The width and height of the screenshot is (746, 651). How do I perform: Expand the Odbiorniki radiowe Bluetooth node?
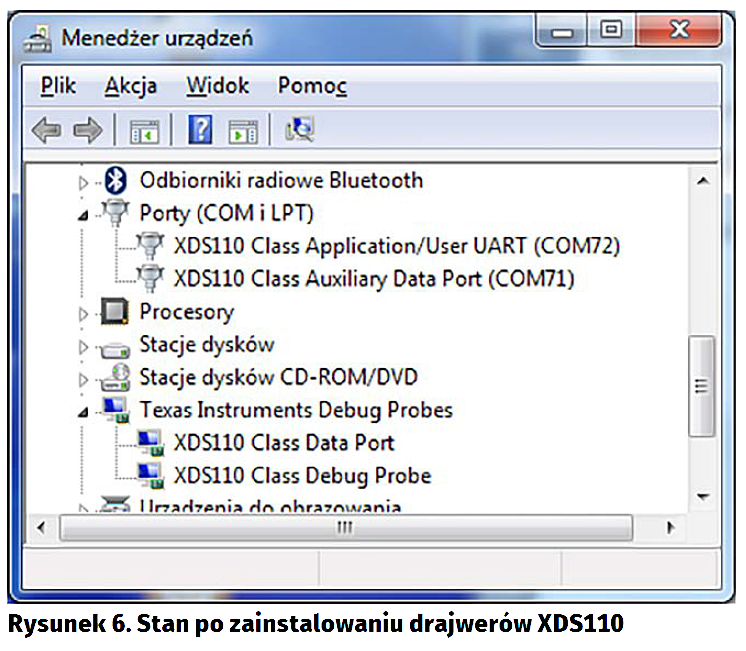click(x=84, y=182)
